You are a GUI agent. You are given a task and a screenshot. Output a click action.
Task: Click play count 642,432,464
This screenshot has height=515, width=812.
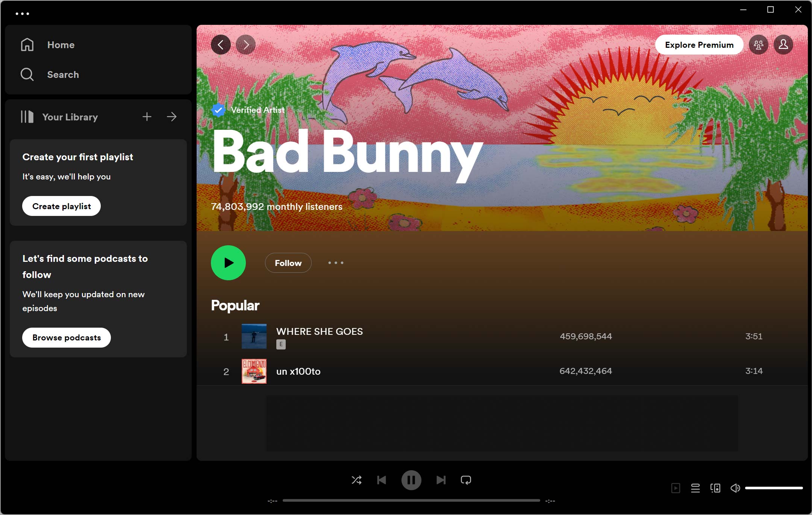click(x=586, y=371)
